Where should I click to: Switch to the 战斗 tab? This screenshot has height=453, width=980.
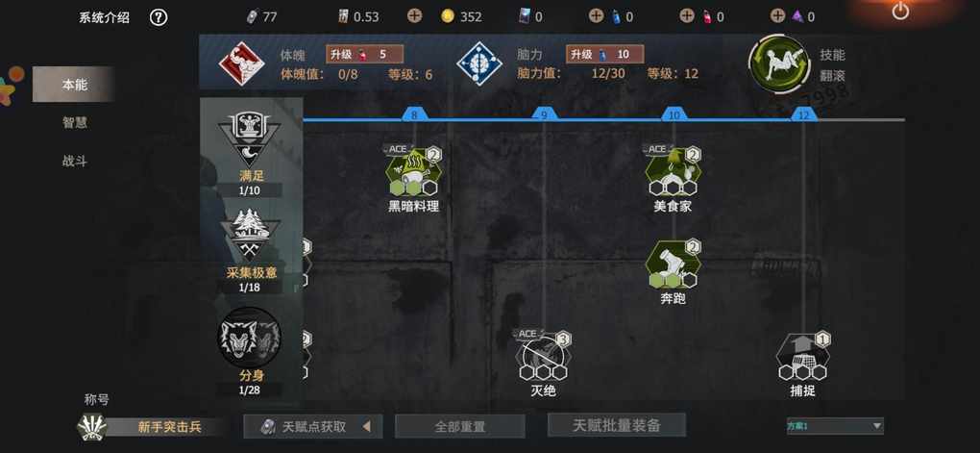74,162
